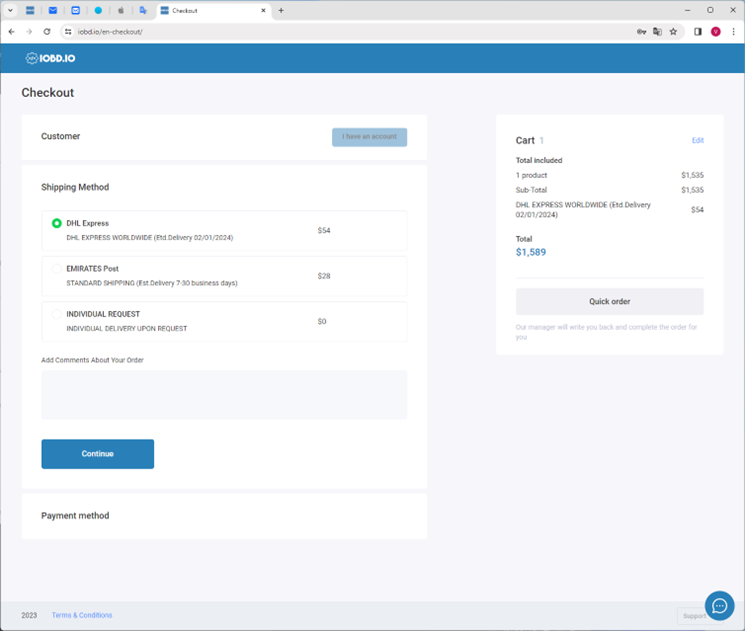Click the translate page icon

tap(657, 32)
